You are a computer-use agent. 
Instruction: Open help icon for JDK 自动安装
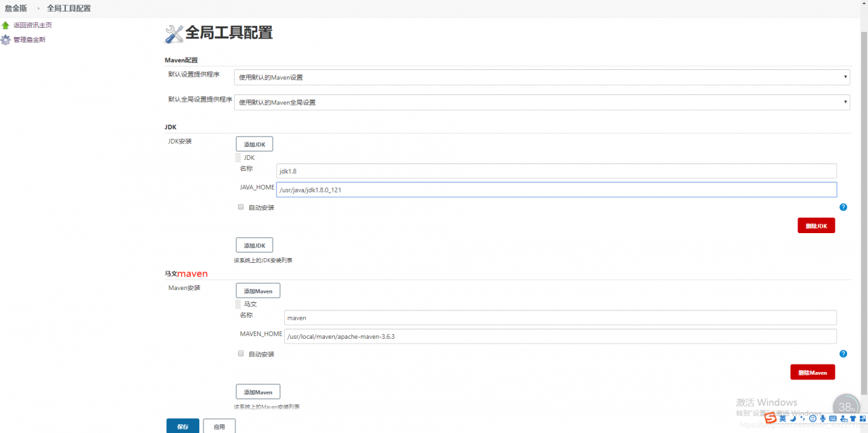[x=843, y=207]
